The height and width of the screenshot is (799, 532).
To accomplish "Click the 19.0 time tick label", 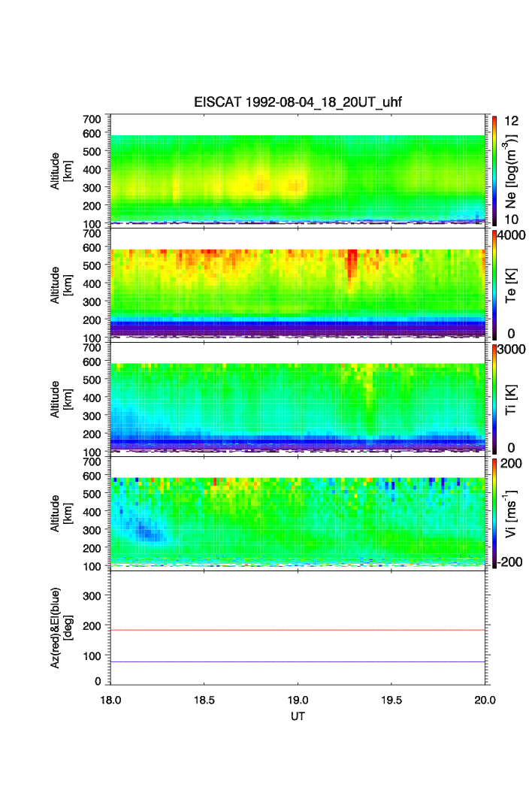I will coord(298,700).
